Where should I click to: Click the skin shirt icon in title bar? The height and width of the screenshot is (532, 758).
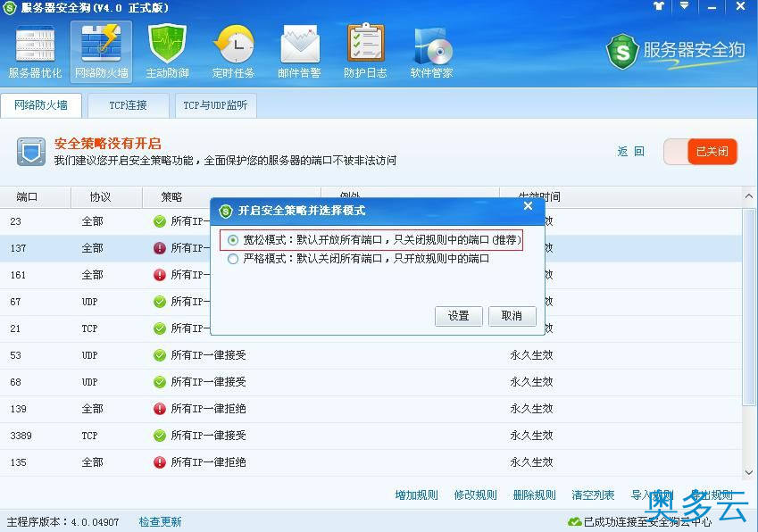click(658, 6)
